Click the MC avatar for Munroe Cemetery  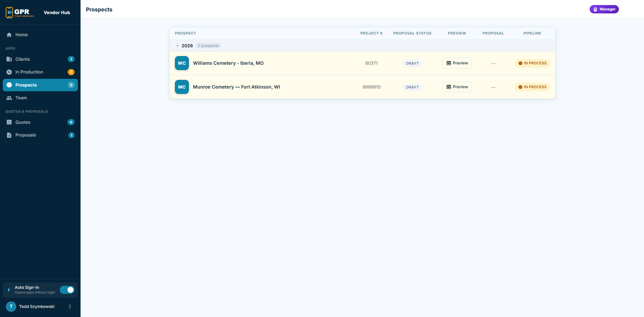point(182,87)
